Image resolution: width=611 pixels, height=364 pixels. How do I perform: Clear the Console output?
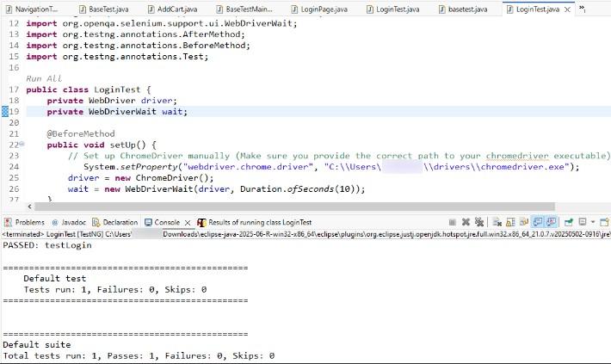(497, 222)
